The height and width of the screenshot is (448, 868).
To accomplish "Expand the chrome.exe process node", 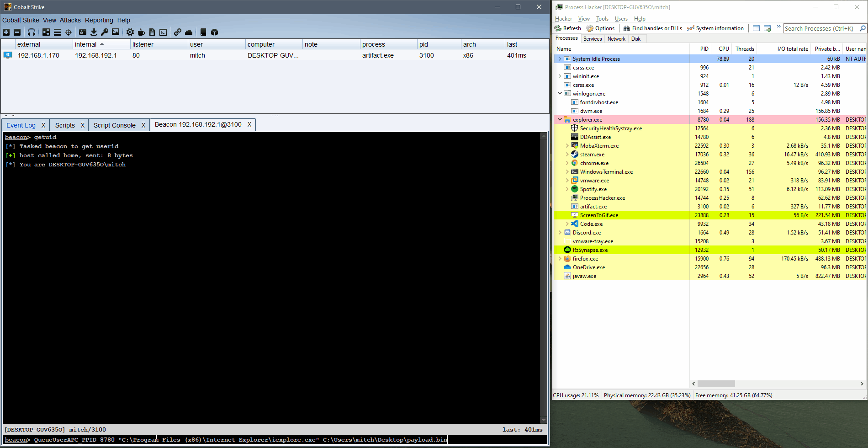I will point(567,163).
